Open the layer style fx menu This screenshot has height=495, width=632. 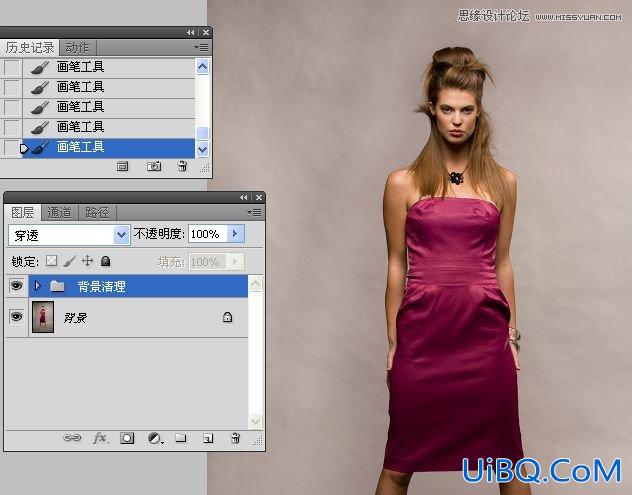(100, 438)
